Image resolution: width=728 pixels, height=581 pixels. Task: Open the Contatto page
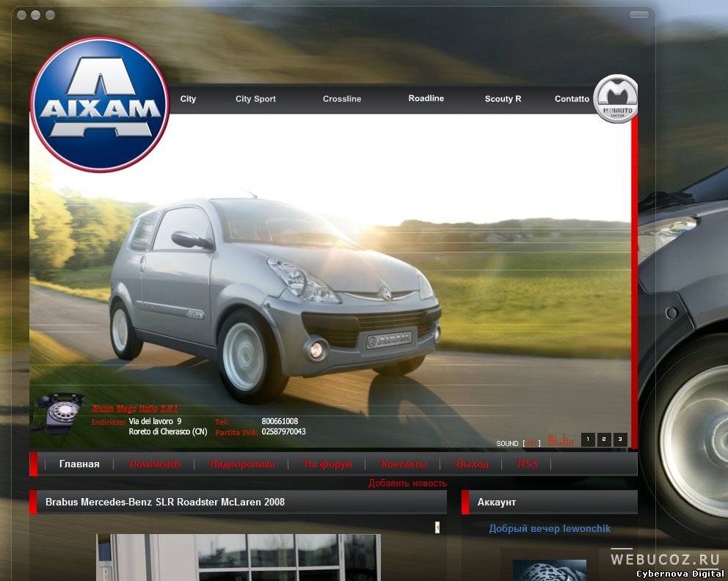tap(572, 99)
